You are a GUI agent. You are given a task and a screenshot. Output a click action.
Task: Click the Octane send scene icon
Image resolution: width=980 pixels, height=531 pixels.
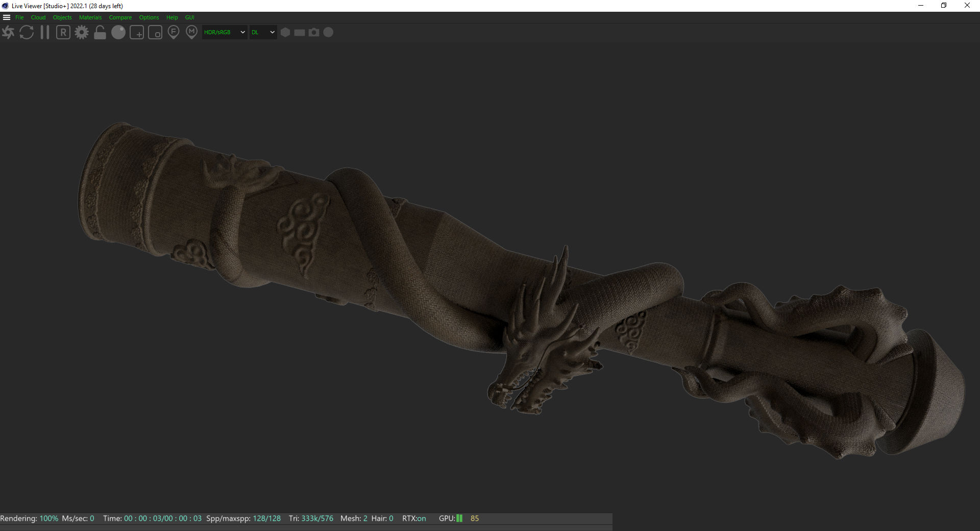click(x=8, y=33)
